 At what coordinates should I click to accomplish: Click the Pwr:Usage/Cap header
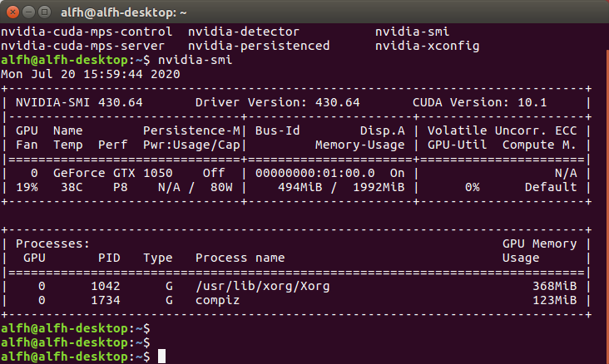coord(191,145)
